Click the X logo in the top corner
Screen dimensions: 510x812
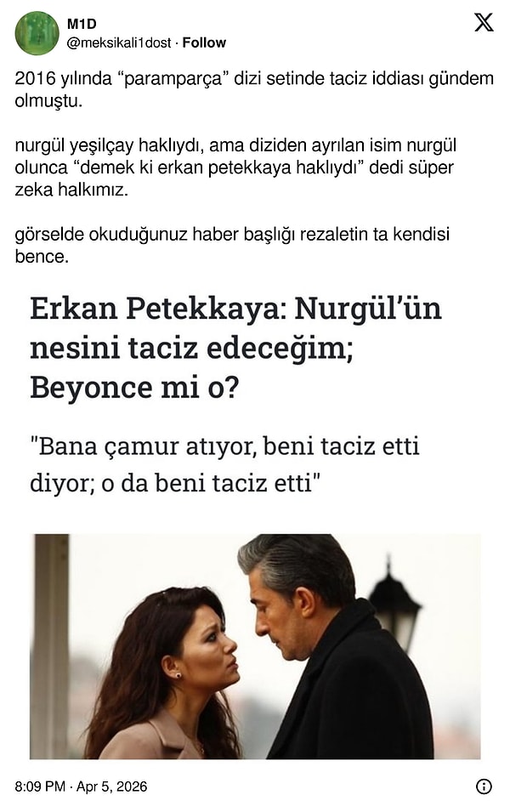[484, 22]
